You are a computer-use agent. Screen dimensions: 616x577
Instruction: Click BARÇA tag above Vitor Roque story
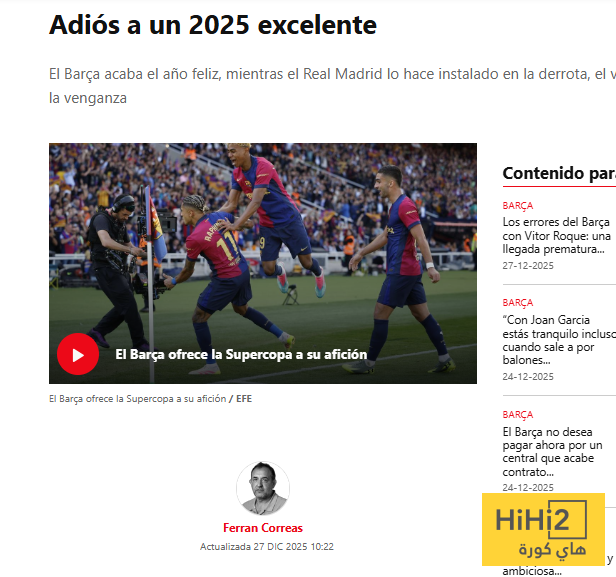[518, 206]
